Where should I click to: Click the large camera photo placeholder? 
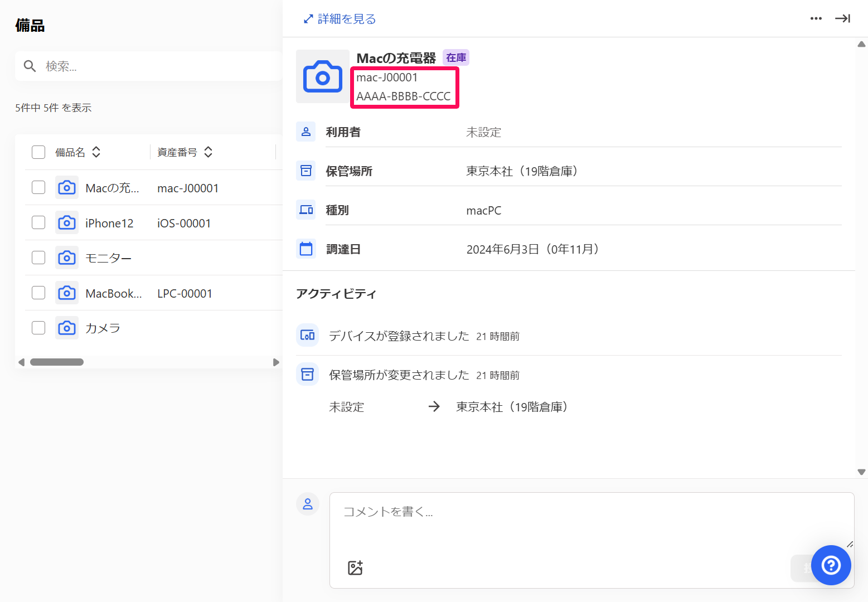(x=323, y=76)
